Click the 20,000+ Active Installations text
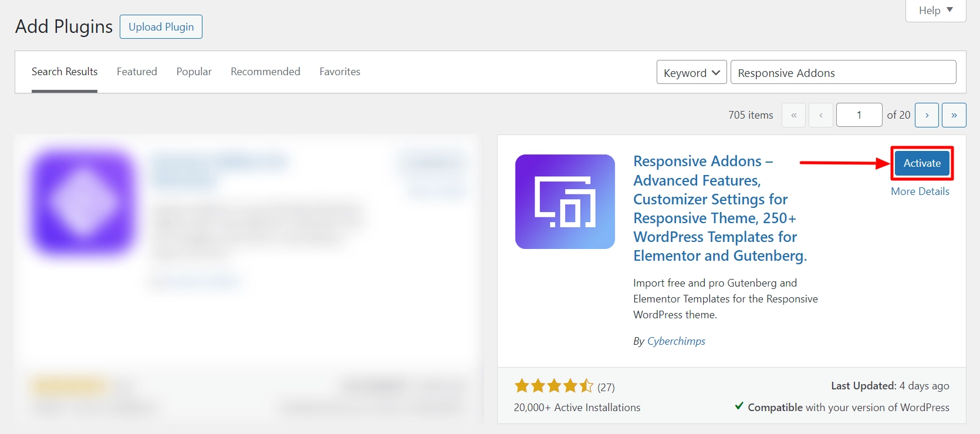The width and height of the screenshot is (980, 434). [x=577, y=408]
